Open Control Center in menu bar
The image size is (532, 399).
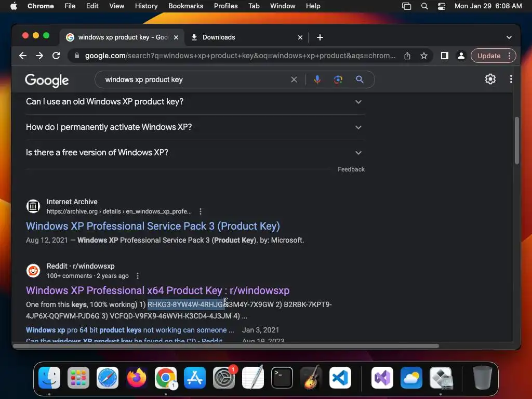tap(442, 6)
